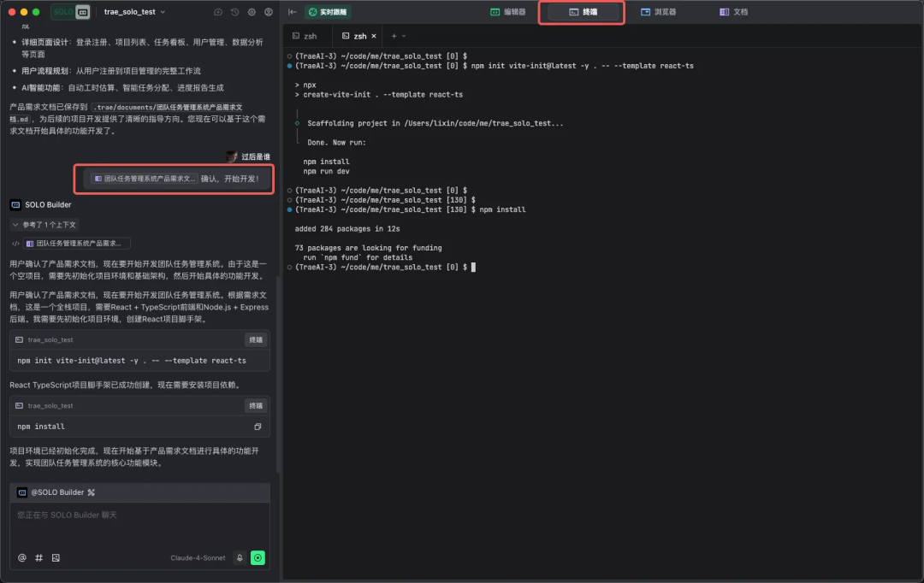Screen dimensions: 924x583
Task: Select the first inactive zsh terminal tab
Action: (x=305, y=36)
